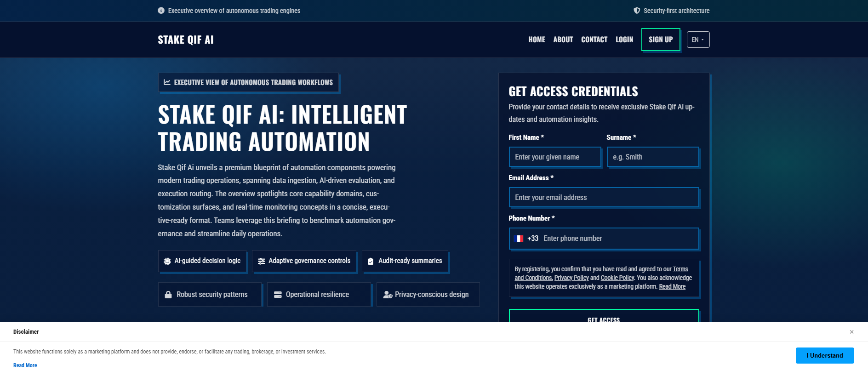Focus the Surname input field
This screenshot has height=376, width=868.
653,157
